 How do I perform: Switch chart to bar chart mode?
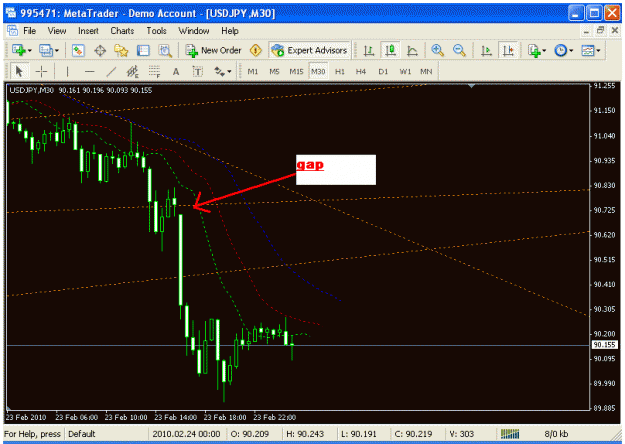click(369, 50)
